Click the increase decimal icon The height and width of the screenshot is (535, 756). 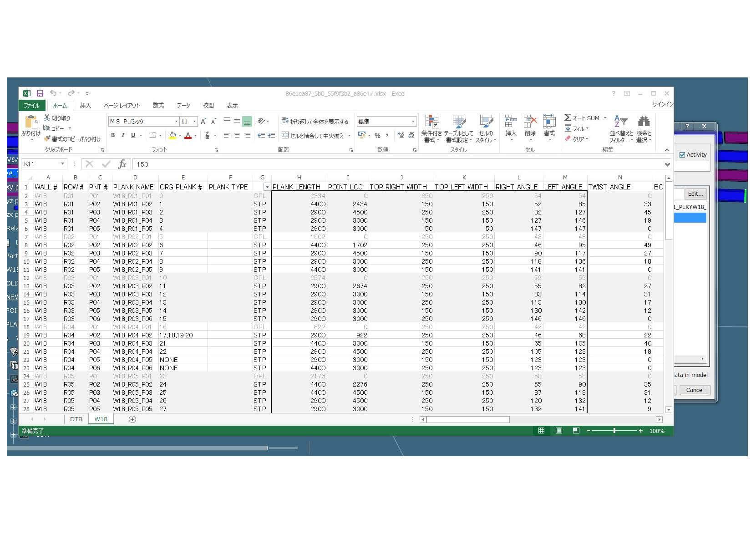pyautogui.click(x=401, y=135)
